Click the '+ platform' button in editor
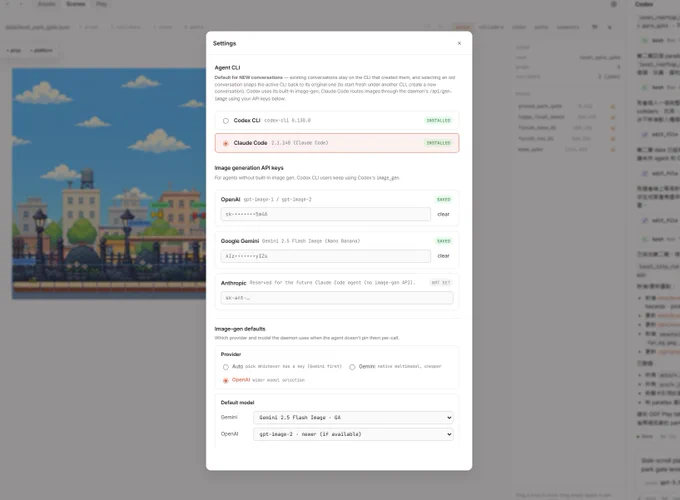 [41, 50]
